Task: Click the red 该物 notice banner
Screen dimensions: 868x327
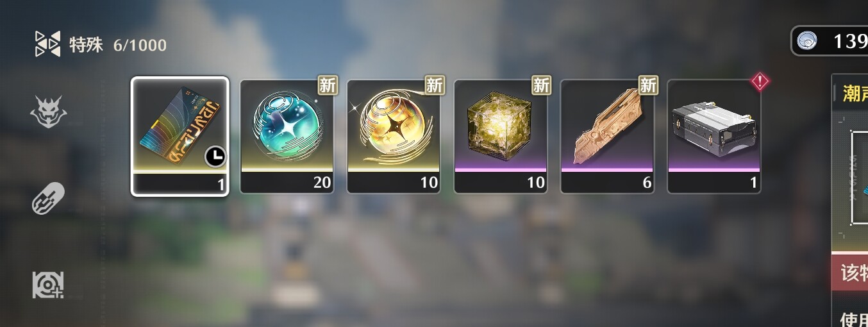Action: click(x=849, y=272)
